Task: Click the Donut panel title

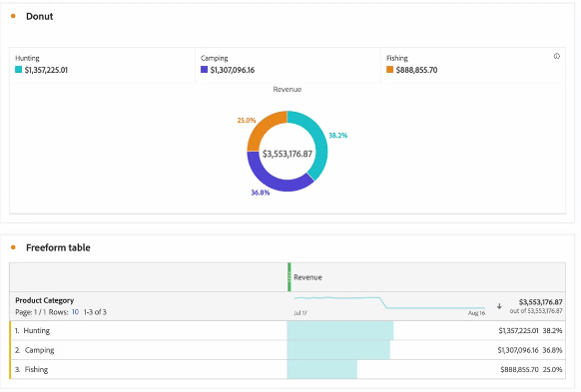Action: click(39, 16)
